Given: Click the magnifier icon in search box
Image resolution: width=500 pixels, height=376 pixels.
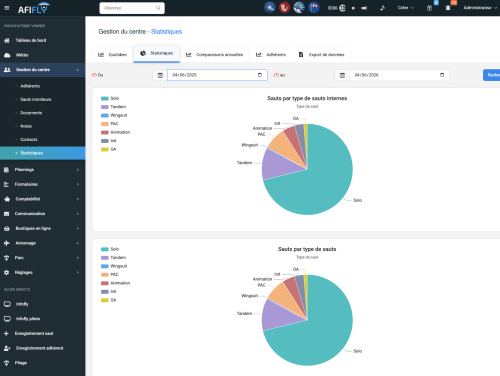Looking at the screenshot, I should [x=158, y=8].
